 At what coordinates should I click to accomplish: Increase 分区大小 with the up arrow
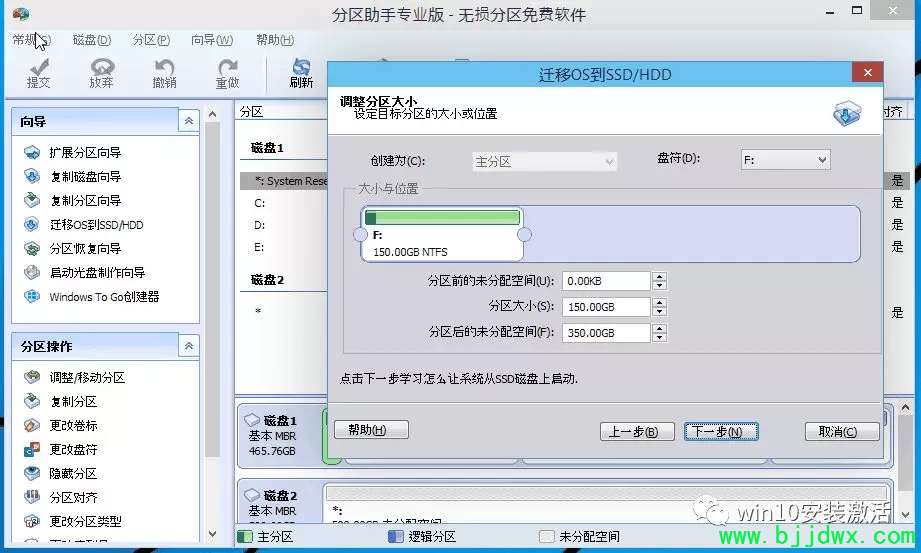[660, 302]
